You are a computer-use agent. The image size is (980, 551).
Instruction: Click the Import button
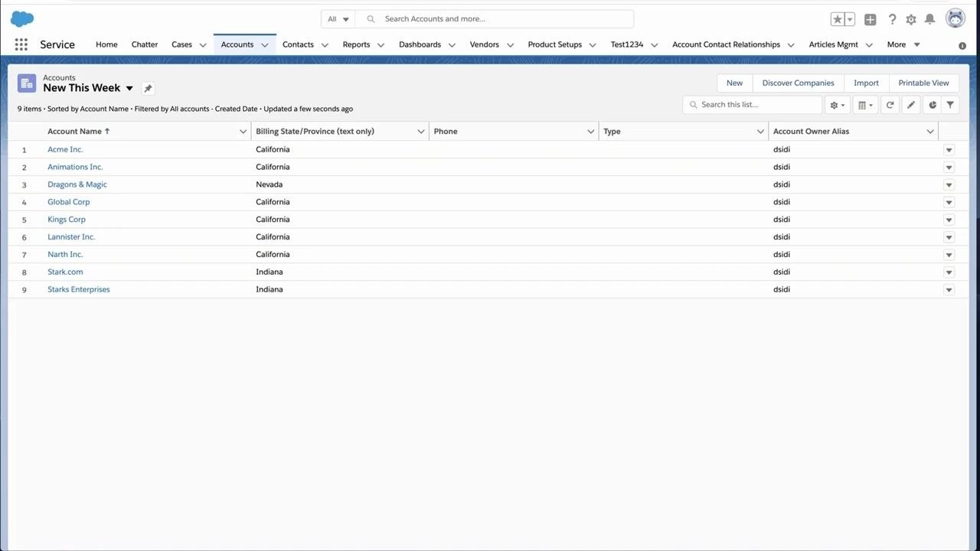click(x=866, y=83)
